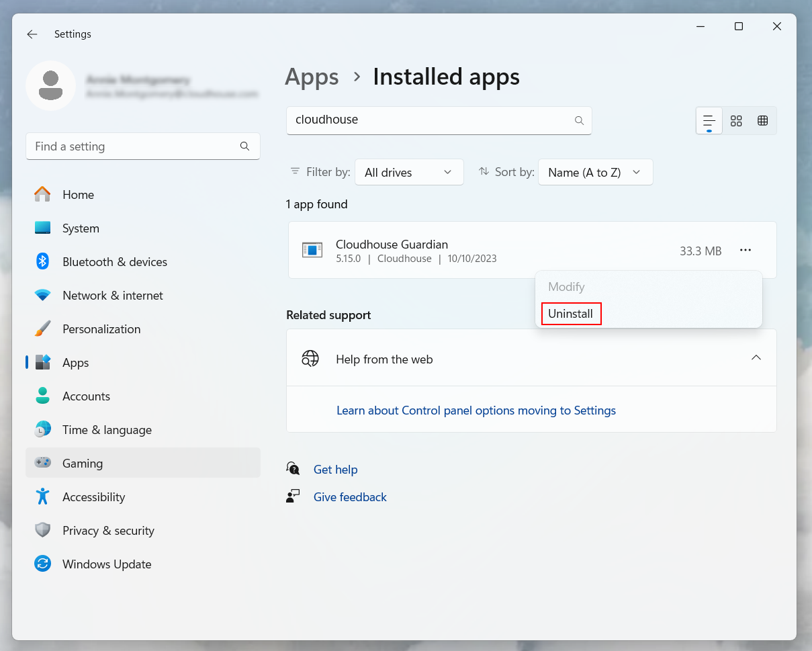Click the Network wifi icon
The height and width of the screenshot is (651, 812).
(x=43, y=296)
